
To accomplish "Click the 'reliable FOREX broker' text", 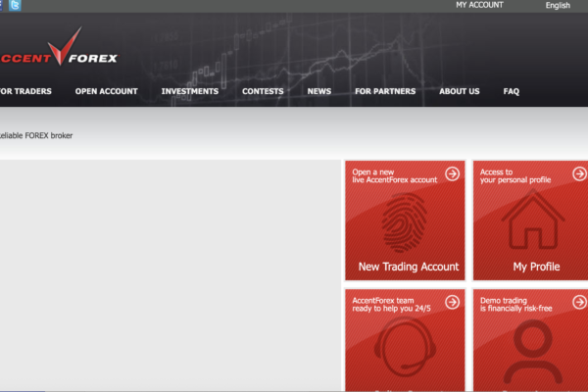I will click(36, 135).
